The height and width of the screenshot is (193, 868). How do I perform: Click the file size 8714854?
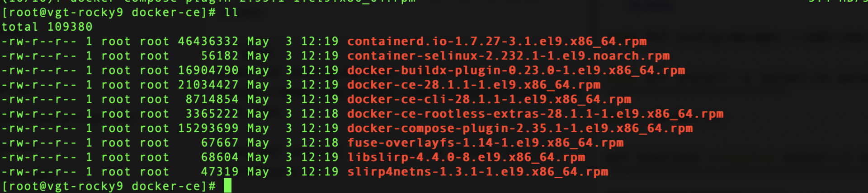tap(212, 99)
